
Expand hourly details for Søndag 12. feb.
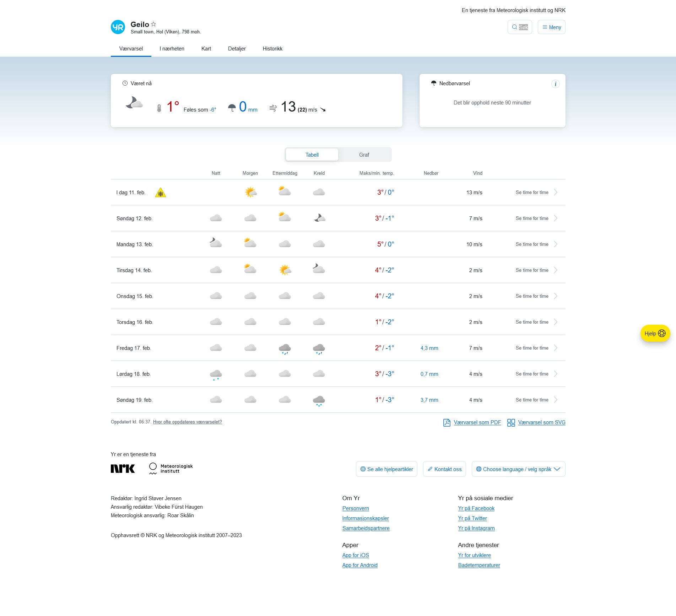click(556, 218)
